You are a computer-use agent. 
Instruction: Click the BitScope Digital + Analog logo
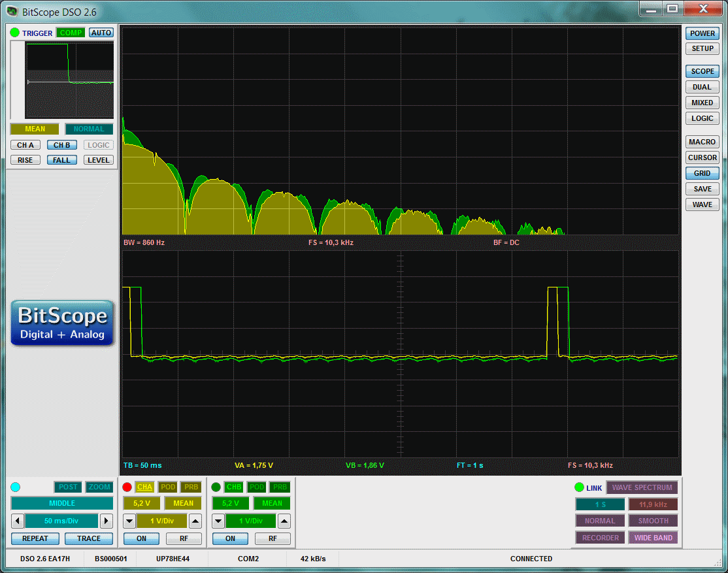pyautogui.click(x=62, y=323)
